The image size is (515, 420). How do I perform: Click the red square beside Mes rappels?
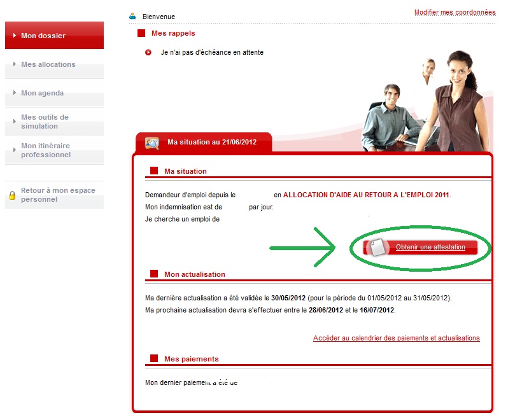coord(141,33)
